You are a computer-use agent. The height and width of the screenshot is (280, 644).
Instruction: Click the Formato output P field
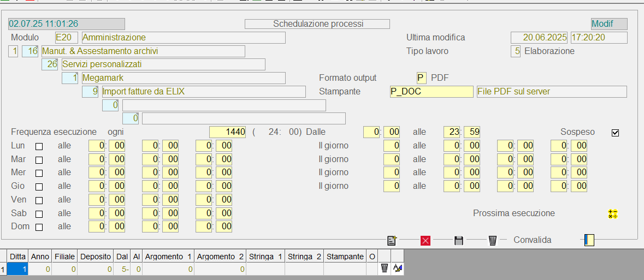[421, 78]
